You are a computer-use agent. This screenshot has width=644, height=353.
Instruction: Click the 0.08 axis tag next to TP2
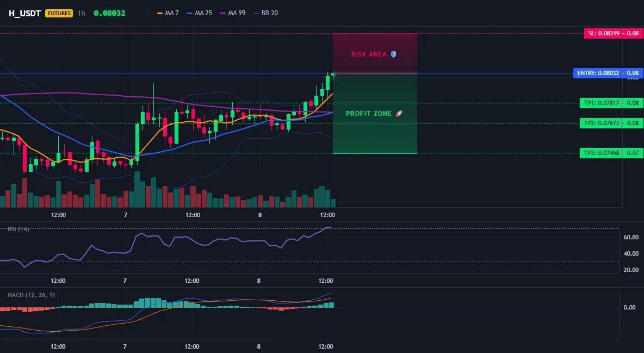(633, 123)
